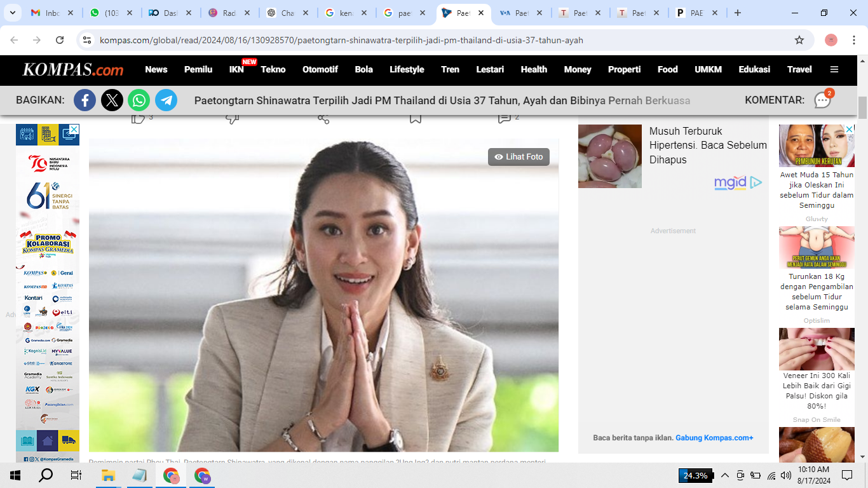Screen dimensions: 868x488
Task: Open the comments bubble beside KOMENTAR
Action: click(823, 100)
